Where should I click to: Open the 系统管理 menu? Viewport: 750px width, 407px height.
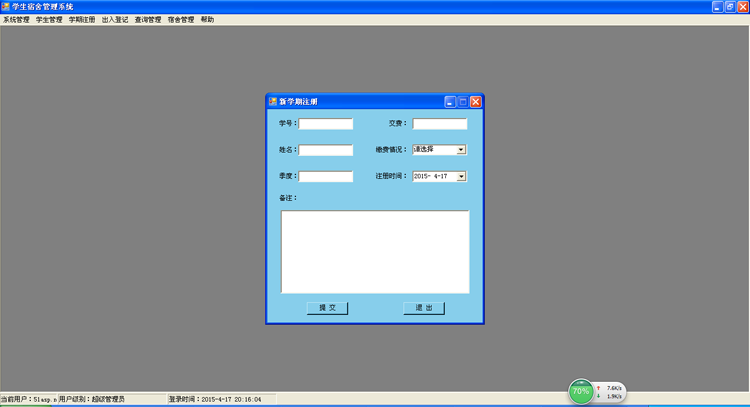click(16, 20)
